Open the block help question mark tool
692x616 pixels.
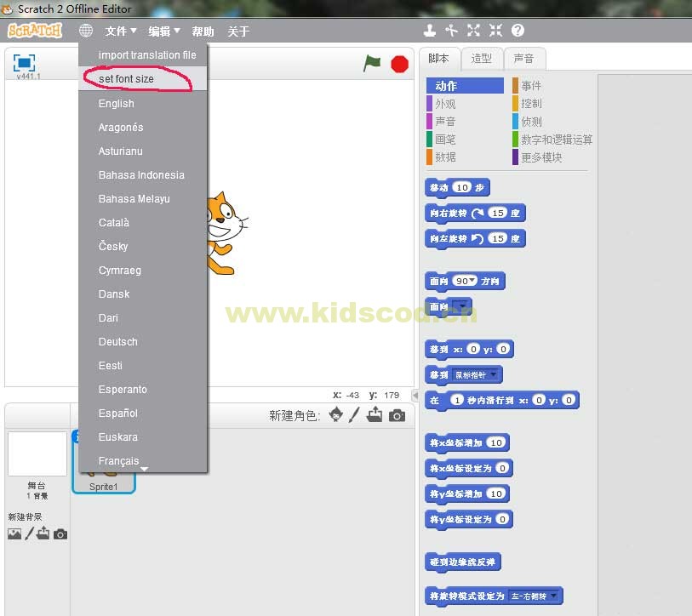pos(517,30)
